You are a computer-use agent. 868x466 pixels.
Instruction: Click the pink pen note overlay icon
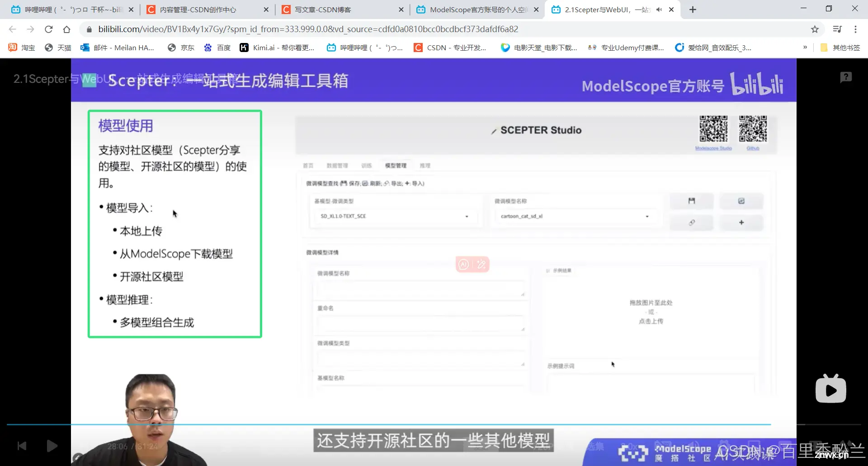(481, 264)
